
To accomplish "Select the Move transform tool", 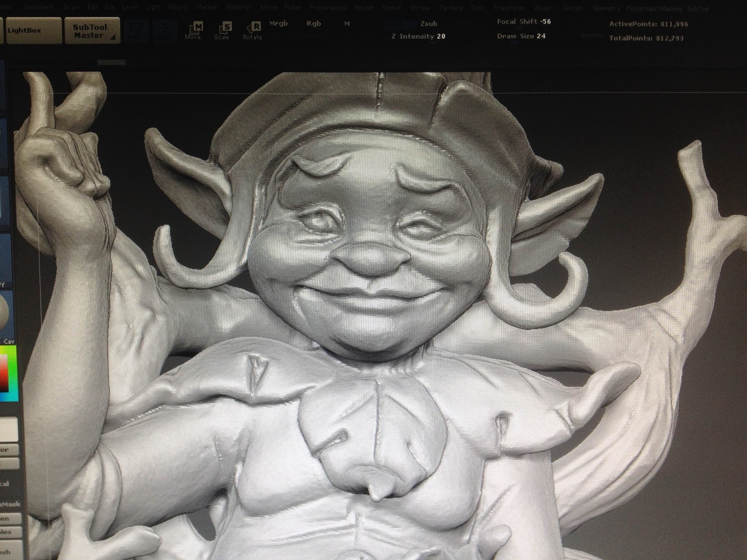I will (x=195, y=28).
